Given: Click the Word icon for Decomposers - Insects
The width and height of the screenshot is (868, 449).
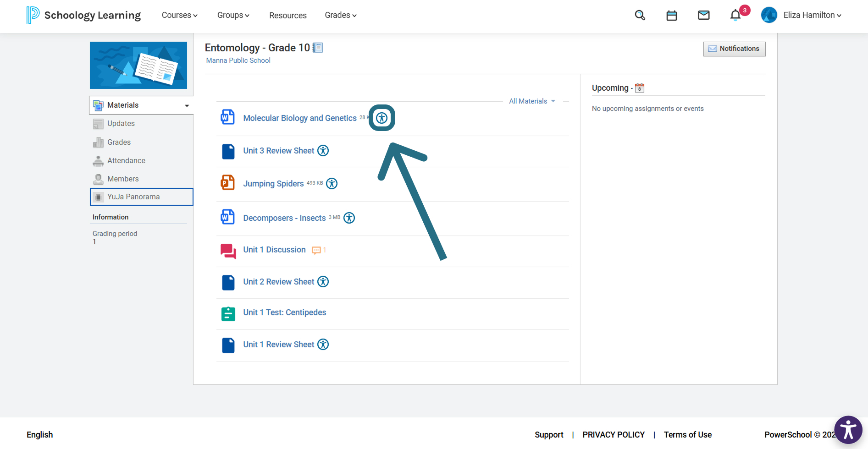Looking at the screenshot, I should click(228, 217).
